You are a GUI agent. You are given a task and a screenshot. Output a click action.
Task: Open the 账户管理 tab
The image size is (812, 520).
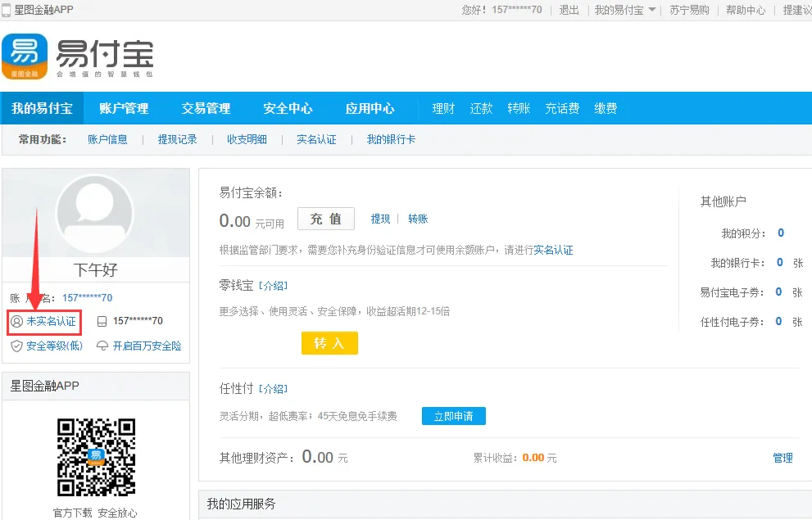pos(124,108)
